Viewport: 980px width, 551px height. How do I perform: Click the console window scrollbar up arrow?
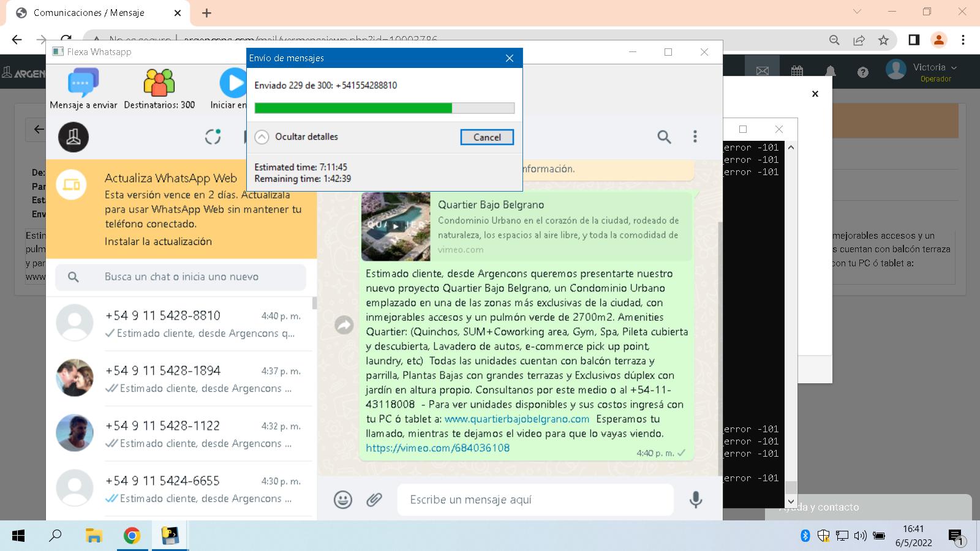click(791, 148)
